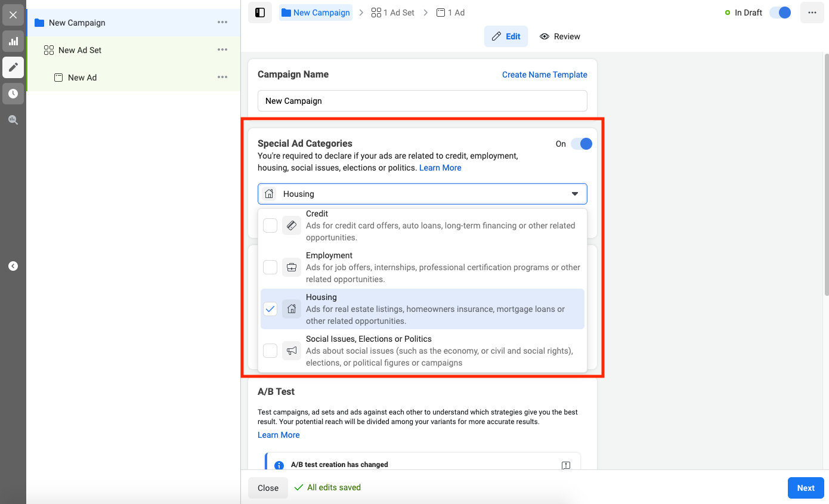Switch to the Review tab
The image size is (829, 504).
[560, 36]
